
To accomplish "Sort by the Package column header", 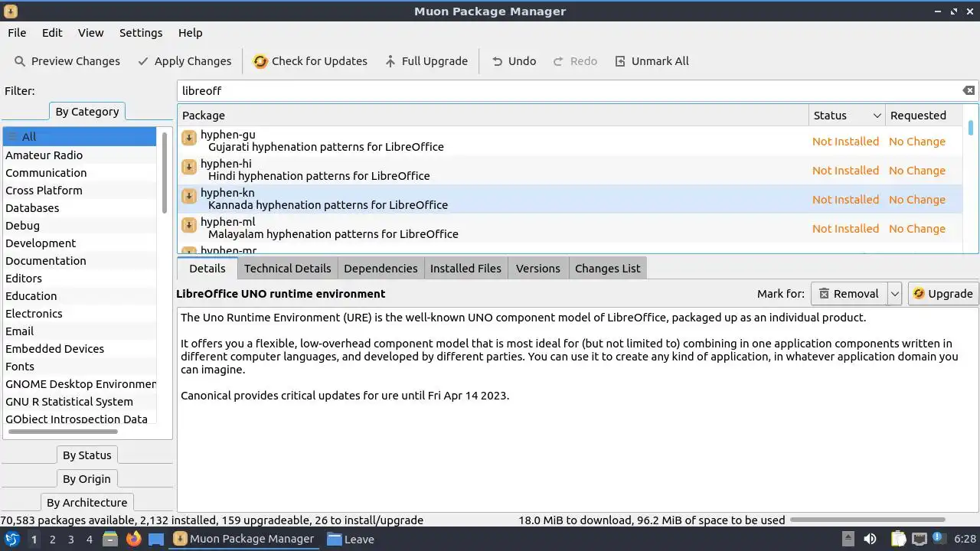I will [493, 116].
